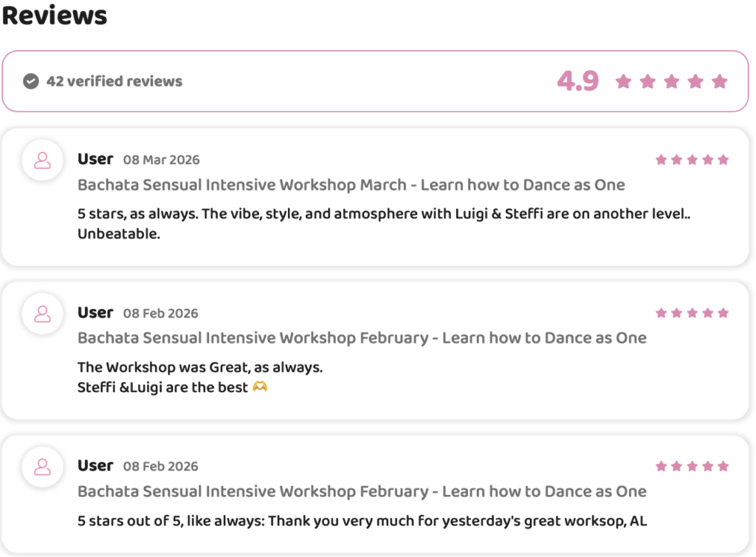Click the five-star rating on the last review
The image size is (756, 557).
point(692,466)
